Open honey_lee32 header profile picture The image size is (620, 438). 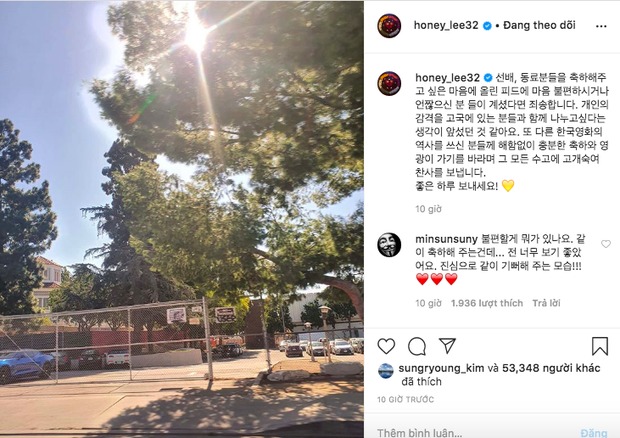click(389, 26)
